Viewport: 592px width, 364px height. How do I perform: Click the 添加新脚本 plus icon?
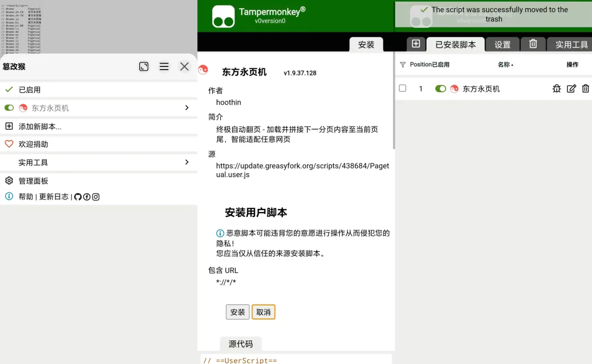(9, 126)
